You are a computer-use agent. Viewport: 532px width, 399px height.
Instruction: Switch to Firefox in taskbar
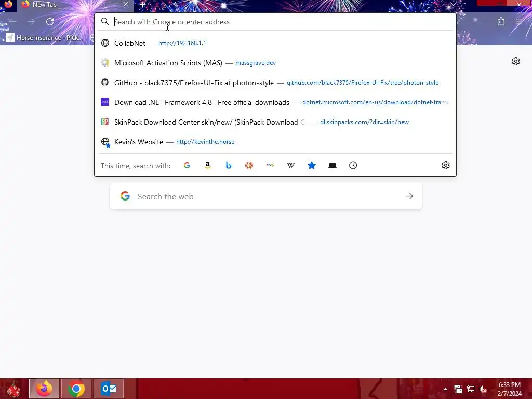[x=44, y=389]
